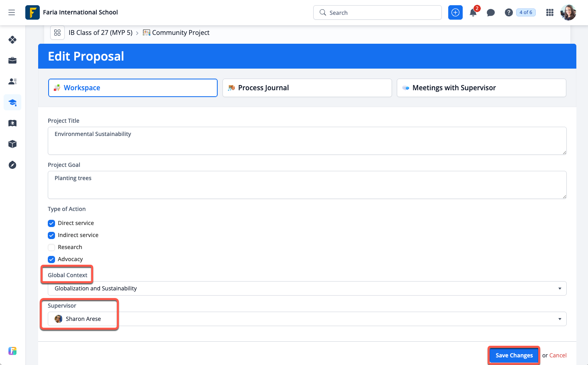Switch to the Process Journal tab
Image resolution: width=588 pixels, height=365 pixels.
307,88
